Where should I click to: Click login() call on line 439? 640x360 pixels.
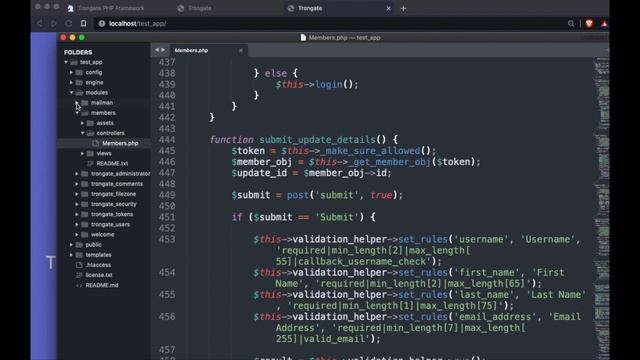tap(336, 84)
